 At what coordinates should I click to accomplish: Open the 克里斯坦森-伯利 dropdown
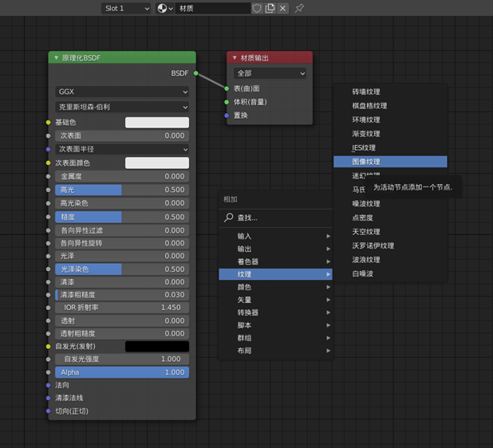click(122, 107)
